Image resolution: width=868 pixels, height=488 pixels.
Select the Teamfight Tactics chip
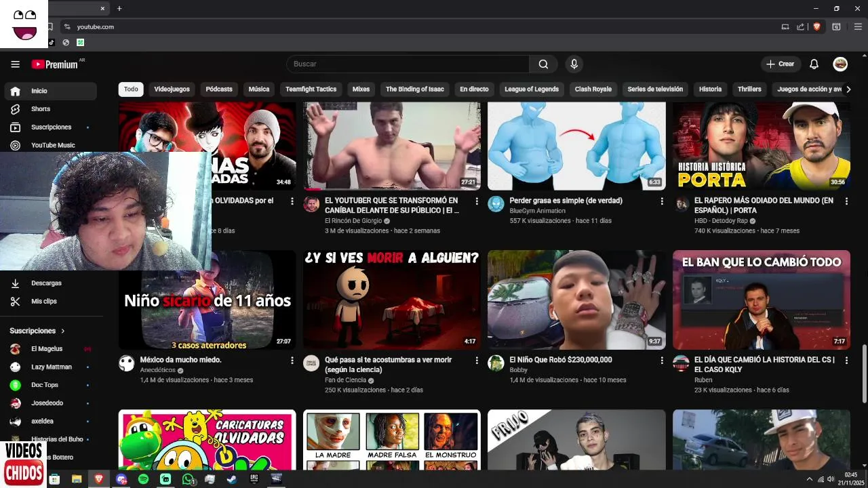tap(311, 89)
